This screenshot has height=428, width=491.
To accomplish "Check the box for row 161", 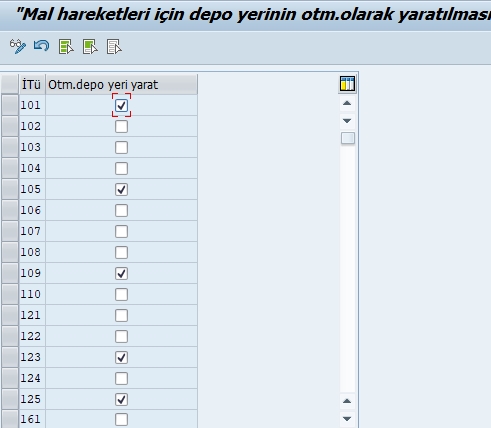I will point(121,420).
